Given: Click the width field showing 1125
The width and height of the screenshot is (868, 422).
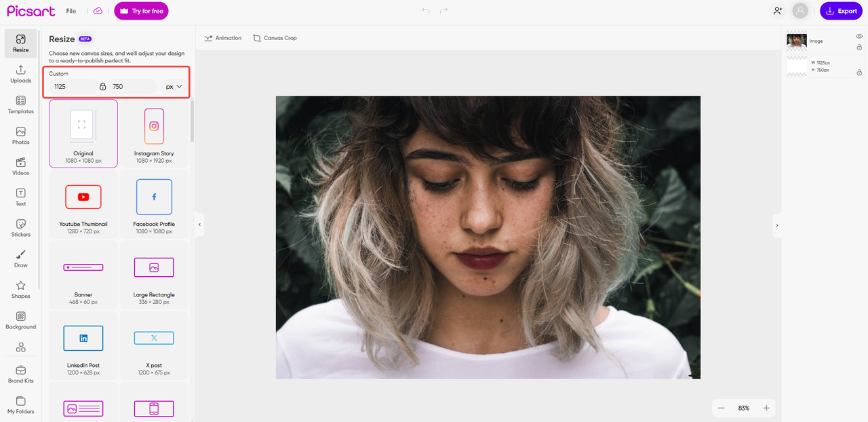Looking at the screenshot, I should pos(73,87).
